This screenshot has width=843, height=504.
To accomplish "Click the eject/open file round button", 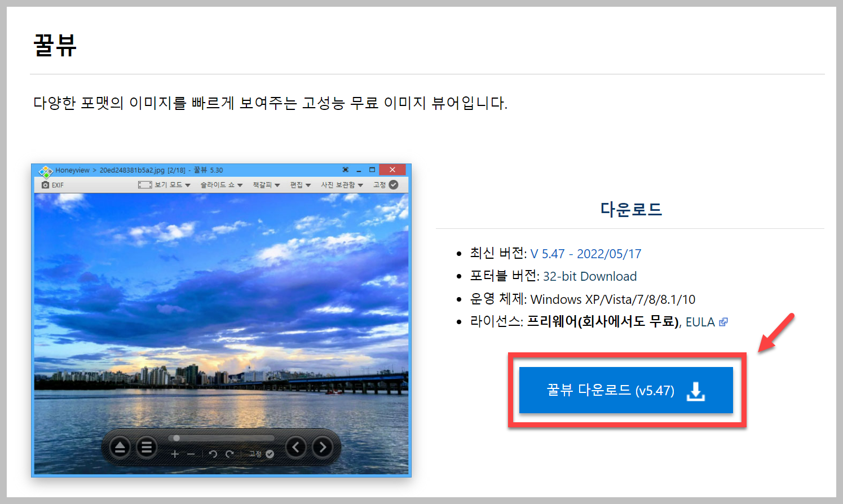I will (x=120, y=448).
